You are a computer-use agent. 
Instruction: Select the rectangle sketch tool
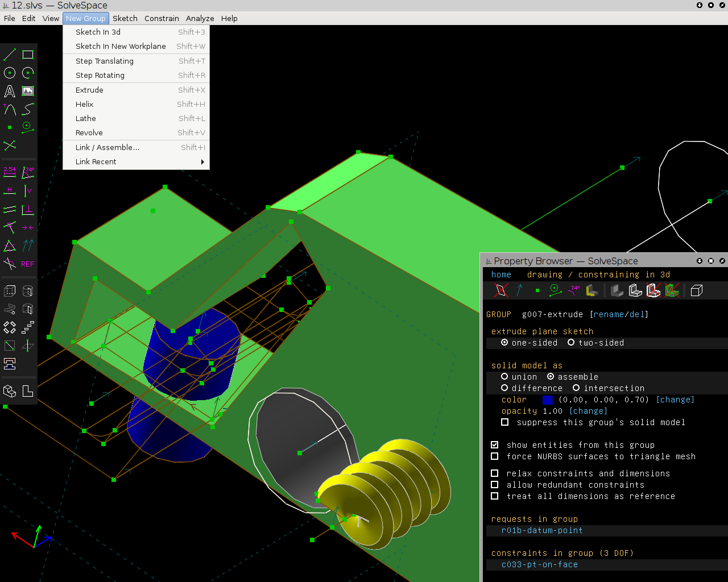click(28, 55)
